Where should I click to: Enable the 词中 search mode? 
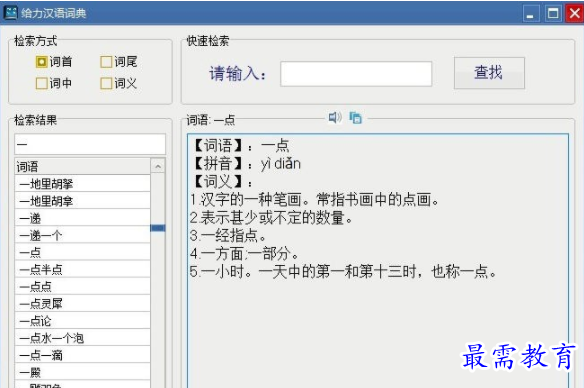click(x=54, y=83)
